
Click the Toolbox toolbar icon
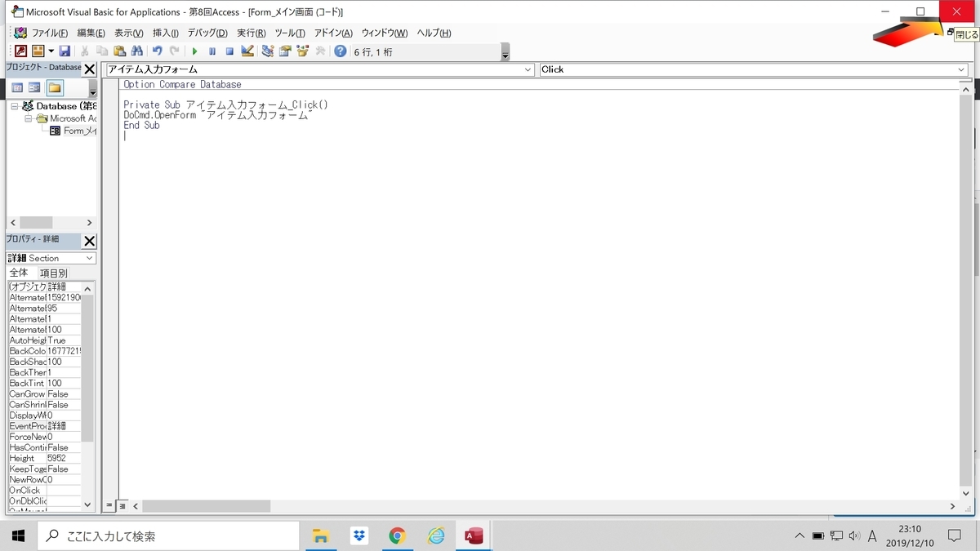tap(320, 51)
